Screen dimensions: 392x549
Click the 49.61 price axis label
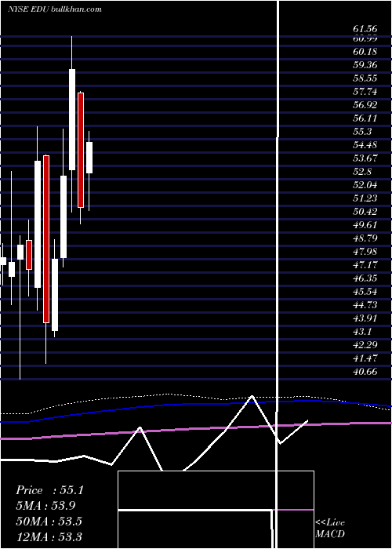[x=365, y=225]
